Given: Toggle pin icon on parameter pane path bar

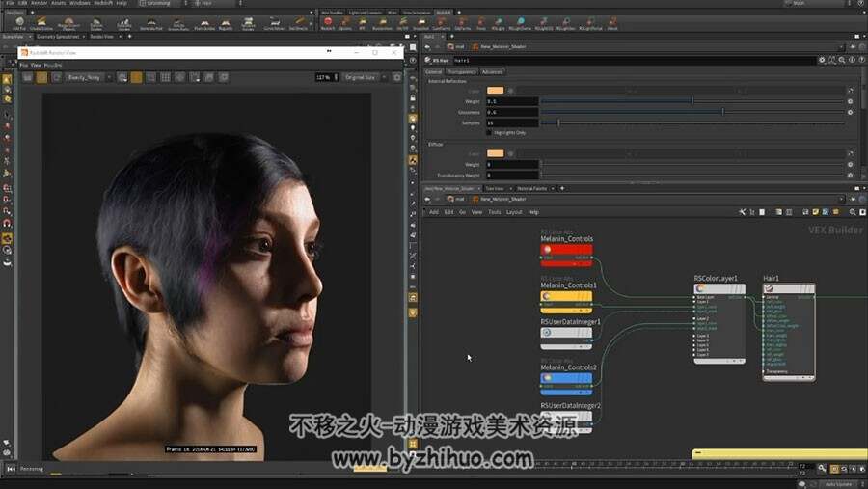Looking at the screenshot, I should tap(854, 46).
